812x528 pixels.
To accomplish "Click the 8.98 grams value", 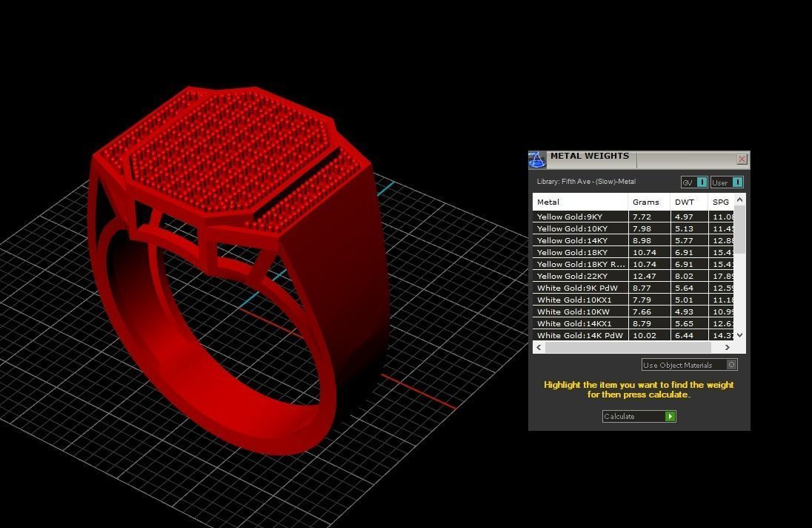I will click(642, 240).
